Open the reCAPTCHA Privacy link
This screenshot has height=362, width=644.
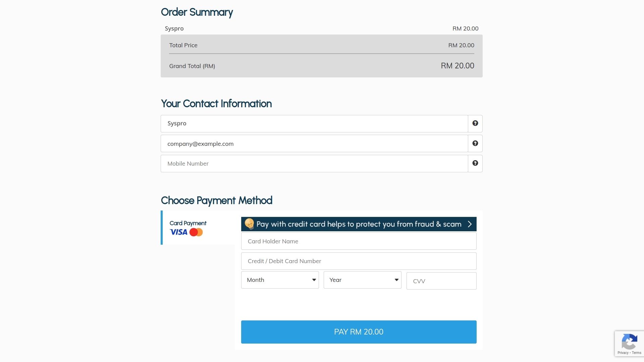pos(623,353)
